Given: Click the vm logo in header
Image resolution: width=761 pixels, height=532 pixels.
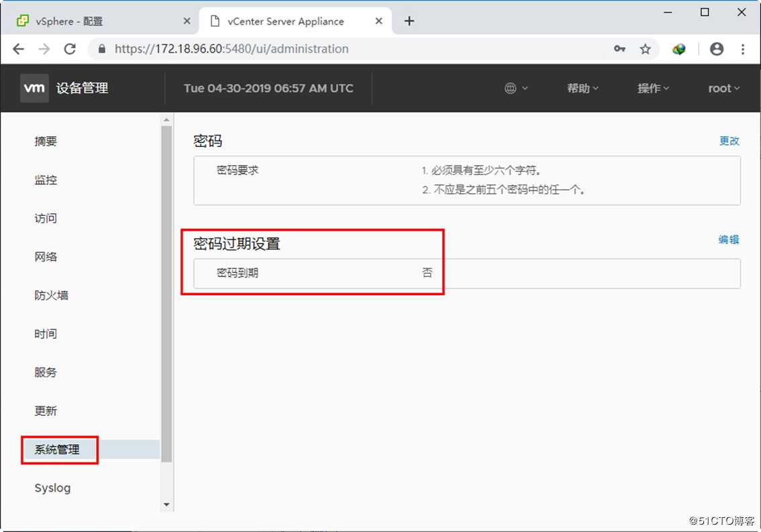Looking at the screenshot, I should 34,88.
